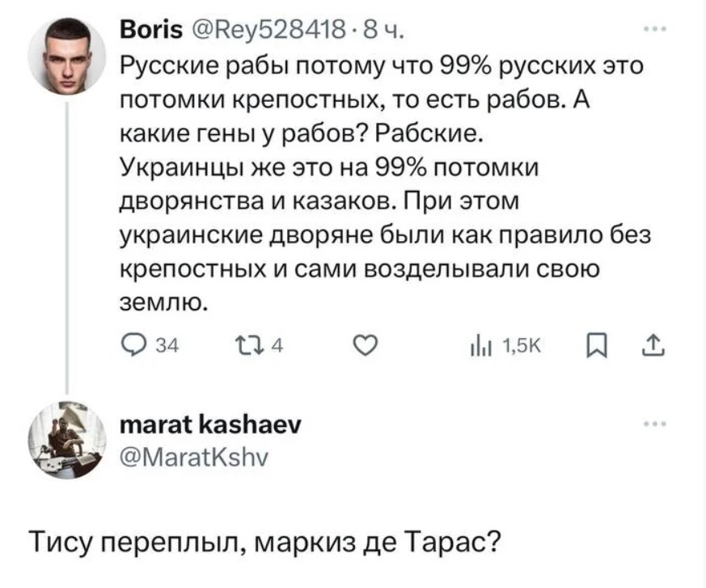Visit the @MaratKshv handle
The height and width of the screenshot is (588, 706).
pos(194,458)
